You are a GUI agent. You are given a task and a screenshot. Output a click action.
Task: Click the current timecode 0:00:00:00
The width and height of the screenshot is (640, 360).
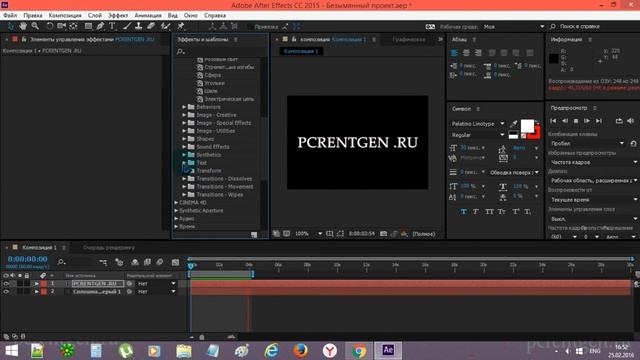(x=27, y=259)
